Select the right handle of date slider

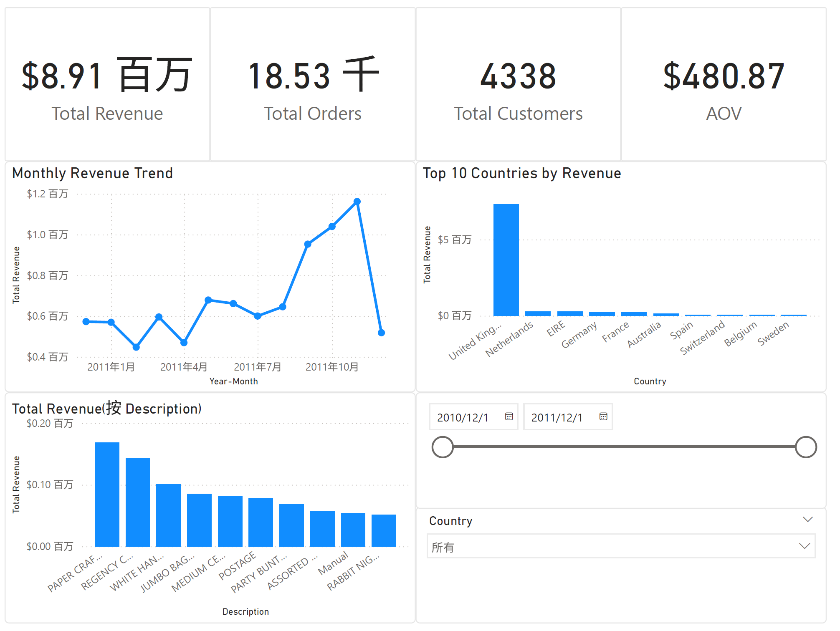[x=806, y=447]
